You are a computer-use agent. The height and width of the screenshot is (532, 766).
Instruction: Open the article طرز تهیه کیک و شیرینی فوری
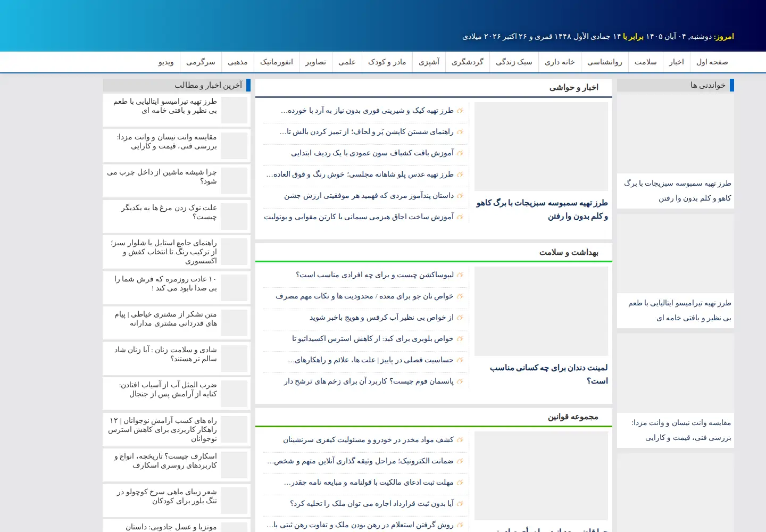click(367, 111)
